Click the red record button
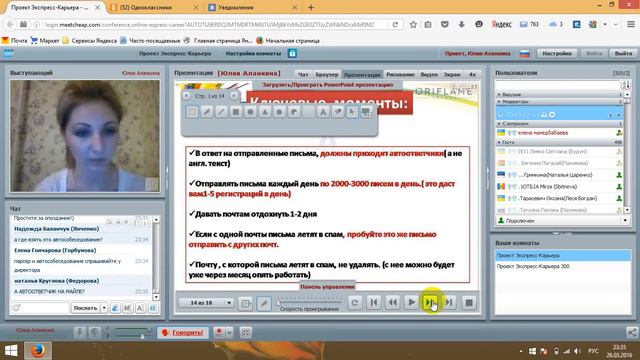The width and height of the screenshot is (640, 360). 219,333
